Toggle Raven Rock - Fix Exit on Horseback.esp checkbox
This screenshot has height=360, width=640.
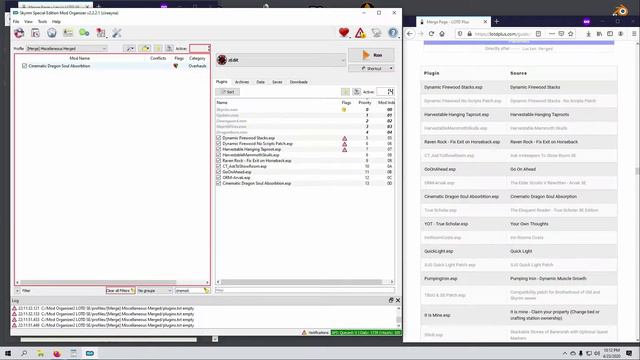point(219,161)
